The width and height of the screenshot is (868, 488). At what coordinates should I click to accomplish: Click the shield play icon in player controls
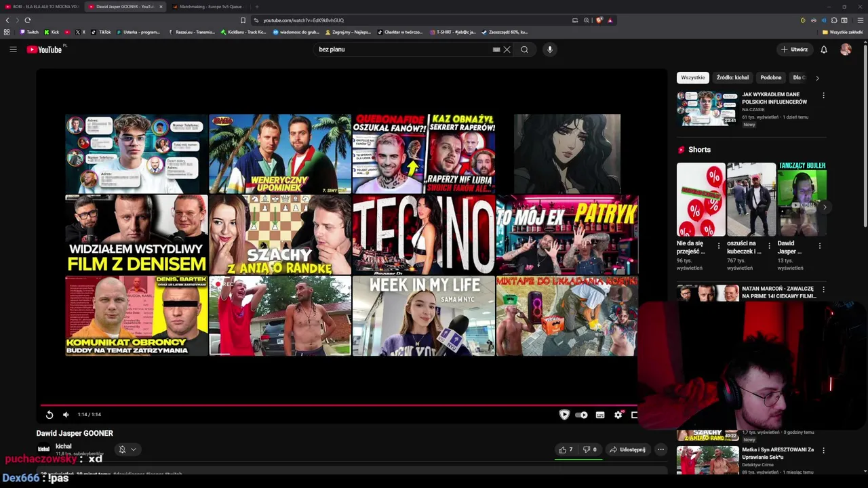(564, 415)
